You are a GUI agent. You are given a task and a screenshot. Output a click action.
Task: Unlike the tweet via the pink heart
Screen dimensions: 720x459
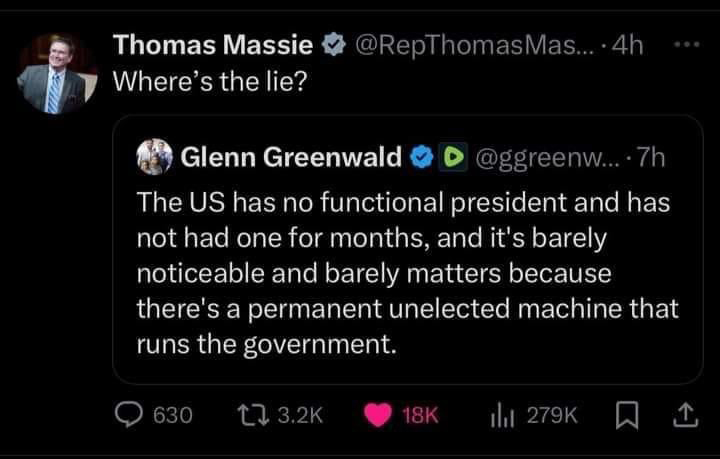(376, 415)
